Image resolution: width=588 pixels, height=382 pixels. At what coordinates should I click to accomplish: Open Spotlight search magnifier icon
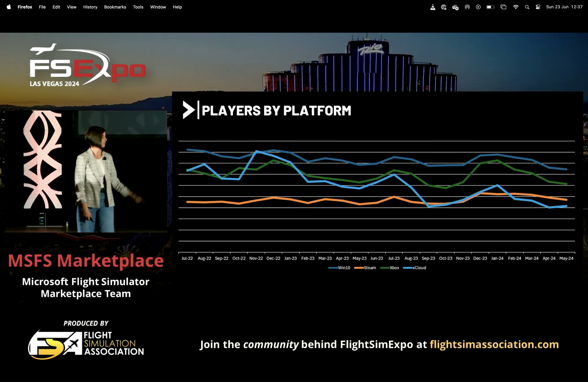point(527,7)
